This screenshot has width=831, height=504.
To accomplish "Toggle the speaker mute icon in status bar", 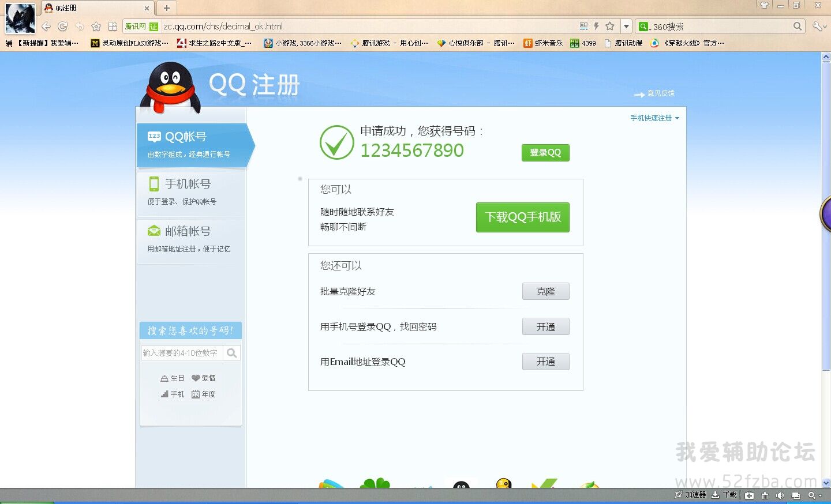I will tap(780, 495).
